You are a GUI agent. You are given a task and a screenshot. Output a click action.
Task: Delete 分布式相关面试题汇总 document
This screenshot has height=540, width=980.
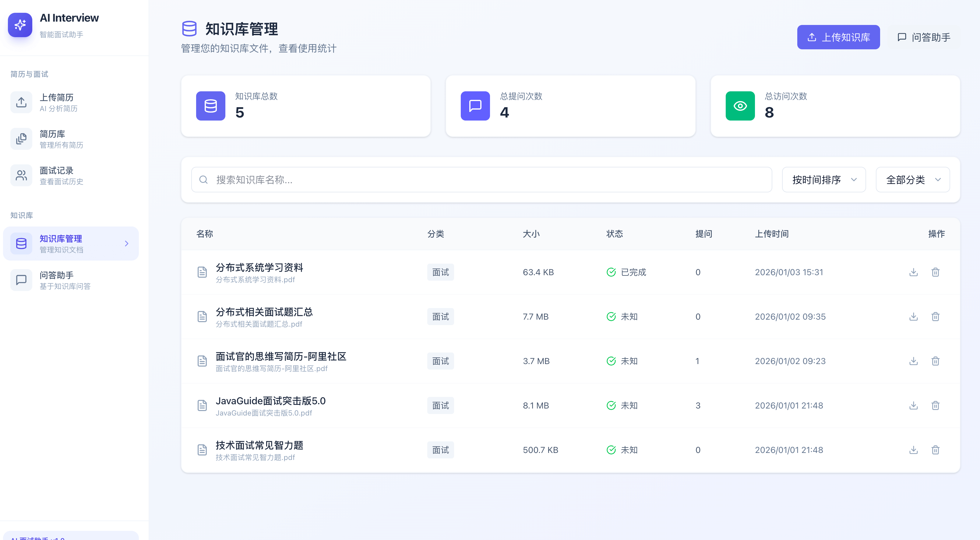coord(936,316)
